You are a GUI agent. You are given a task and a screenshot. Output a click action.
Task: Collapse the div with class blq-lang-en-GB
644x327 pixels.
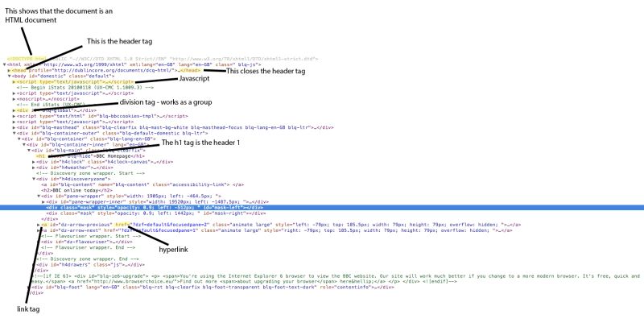point(19,139)
